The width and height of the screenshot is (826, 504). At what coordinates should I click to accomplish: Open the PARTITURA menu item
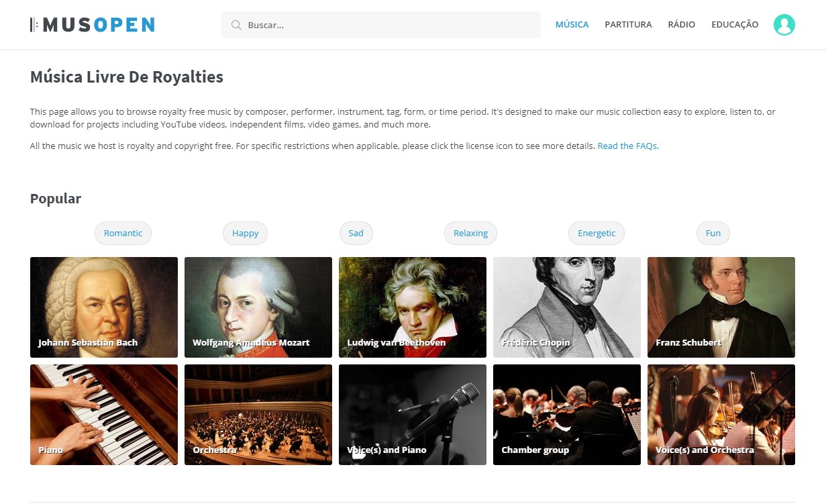(x=628, y=25)
